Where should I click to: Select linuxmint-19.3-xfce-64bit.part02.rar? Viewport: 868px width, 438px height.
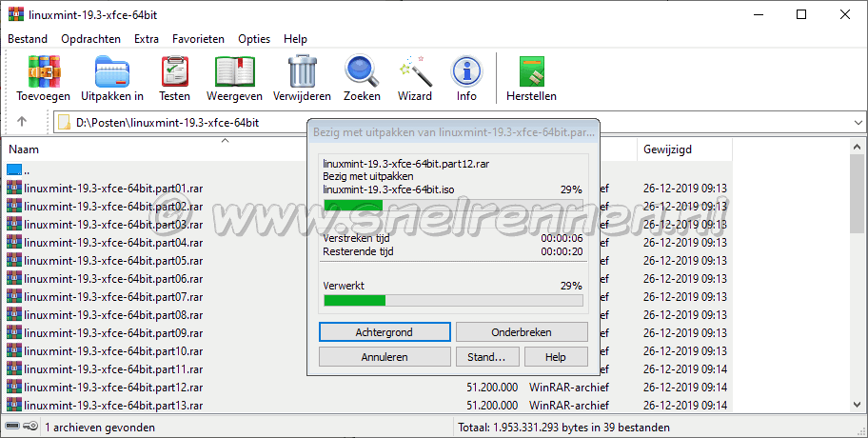point(113,206)
